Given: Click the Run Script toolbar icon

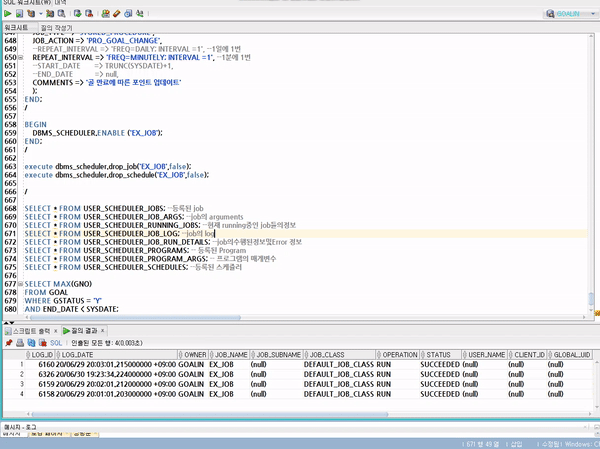Looking at the screenshot, I should point(20,14).
